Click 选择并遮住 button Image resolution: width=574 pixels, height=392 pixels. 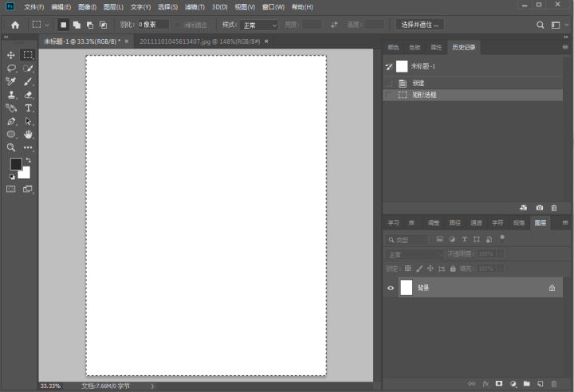(x=419, y=25)
